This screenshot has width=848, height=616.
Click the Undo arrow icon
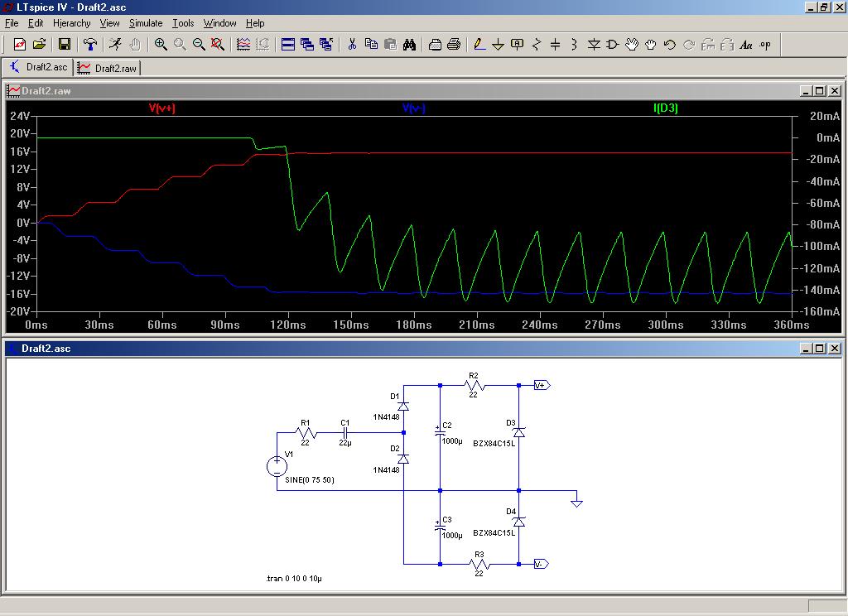[669, 45]
